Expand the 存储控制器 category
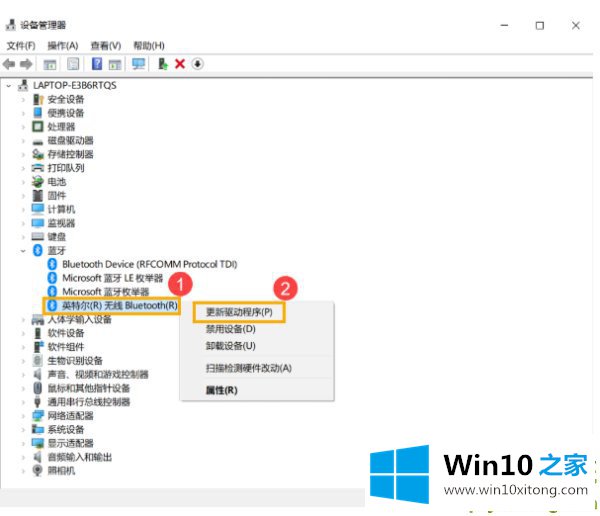 pos(23,155)
